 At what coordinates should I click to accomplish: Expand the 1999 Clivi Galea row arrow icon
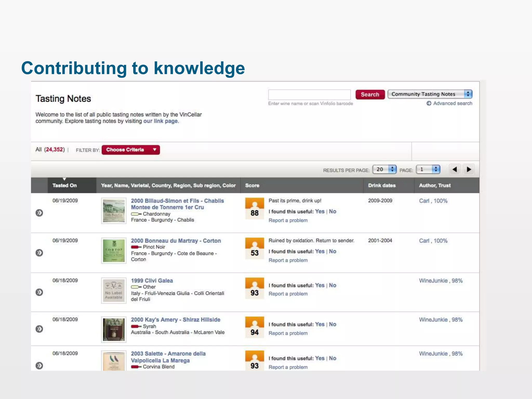(x=39, y=292)
